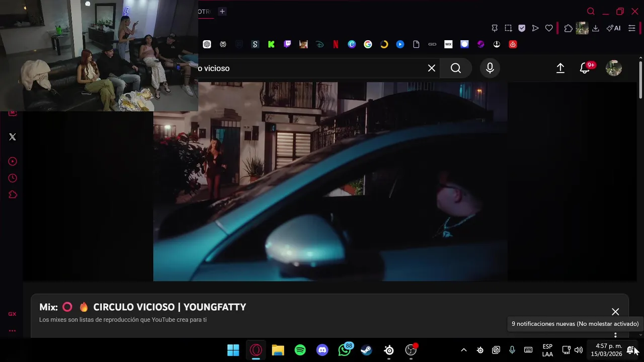Take a snapshot with the capture icon
Screen dimensions: 644x362
pyautogui.click(x=508, y=28)
